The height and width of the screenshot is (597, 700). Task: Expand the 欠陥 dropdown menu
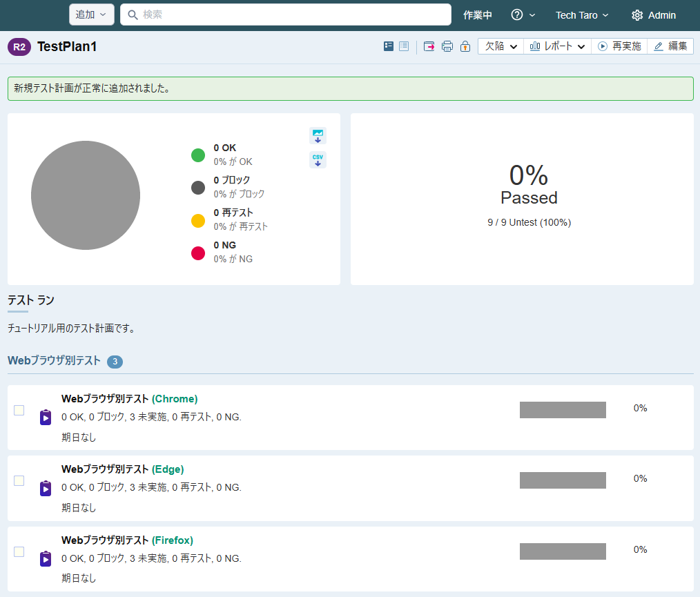pos(500,46)
